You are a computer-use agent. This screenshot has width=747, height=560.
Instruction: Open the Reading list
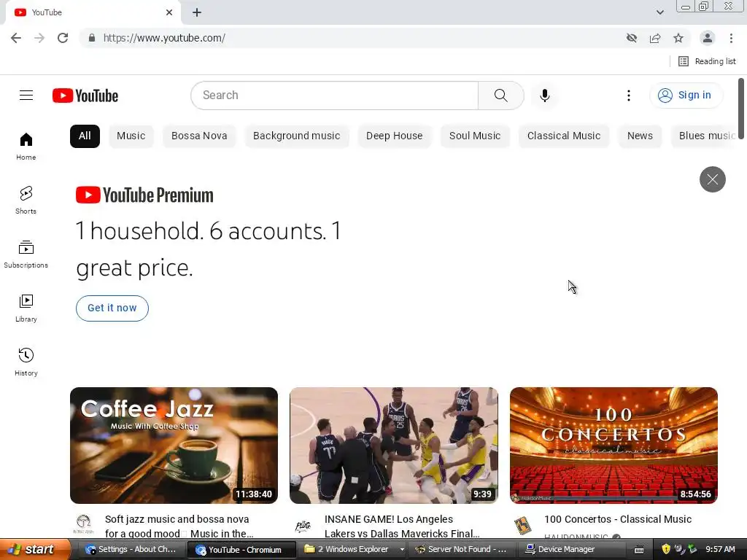point(707,61)
